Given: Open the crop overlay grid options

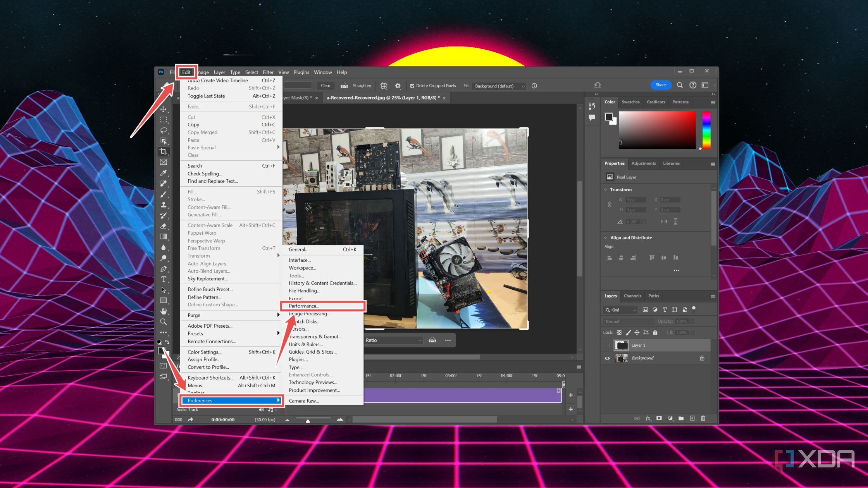Looking at the screenshot, I should point(384,86).
